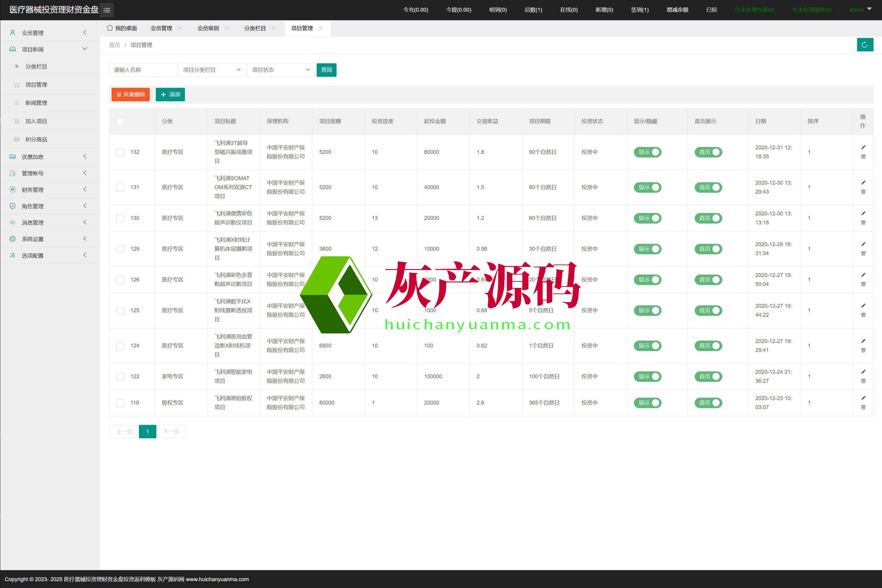Open 新闻管理 in the sidebar
Image resolution: width=882 pixels, height=588 pixels.
(36, 103)
